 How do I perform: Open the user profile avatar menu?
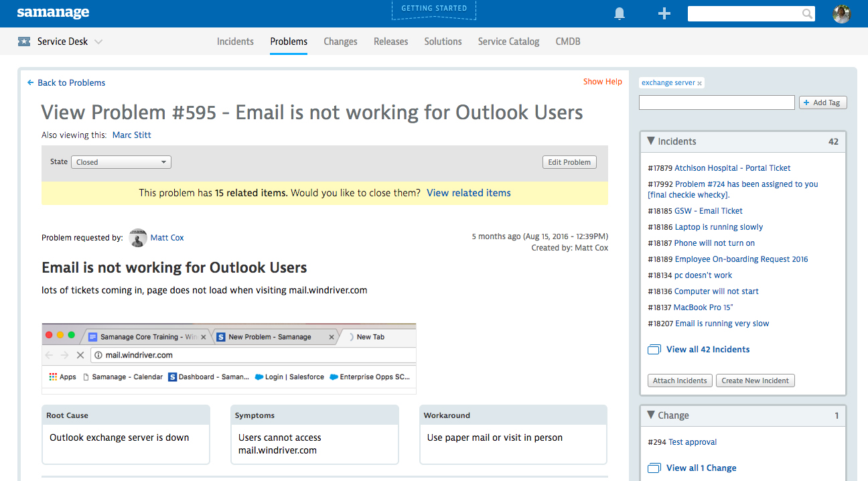tap(842, 13)
